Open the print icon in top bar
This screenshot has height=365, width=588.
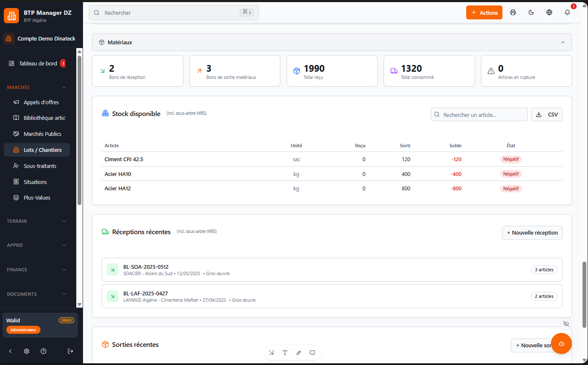(x=513, y=13)
